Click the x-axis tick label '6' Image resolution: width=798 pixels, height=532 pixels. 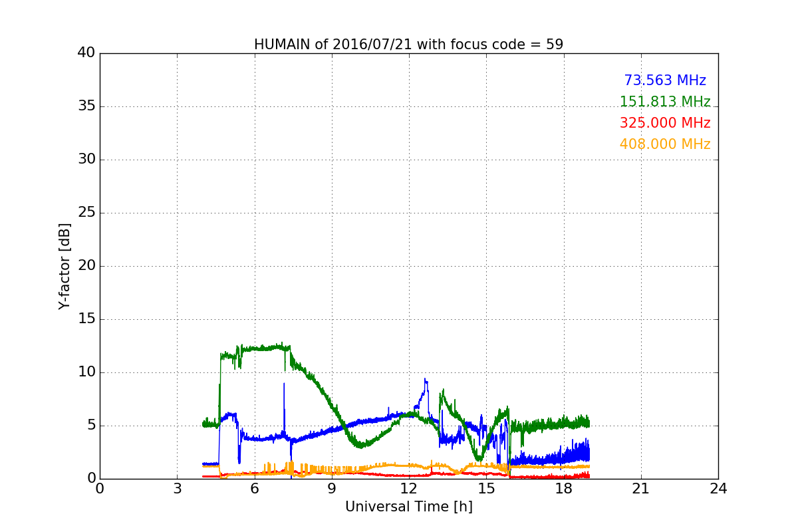point(254,488)
